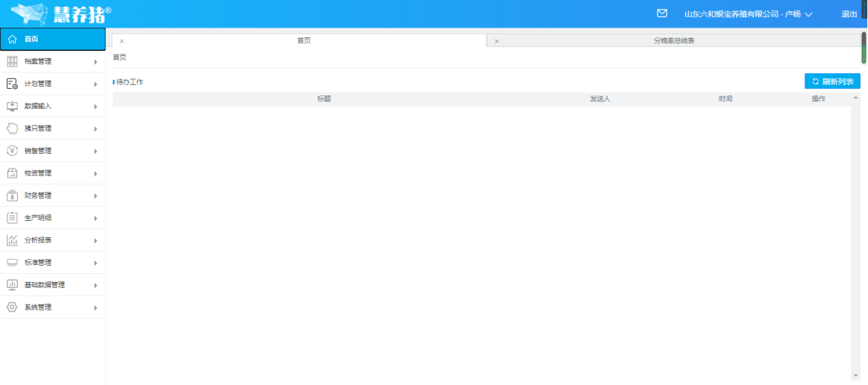Click the 退出 logout link
This screenshot has width=868, height=385.
(849, 14)
